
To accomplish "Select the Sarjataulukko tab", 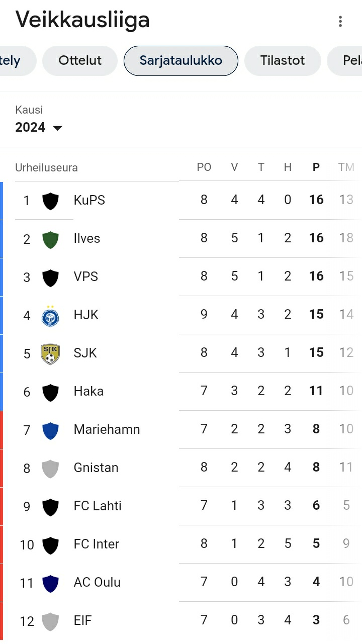I will point(181,61).
